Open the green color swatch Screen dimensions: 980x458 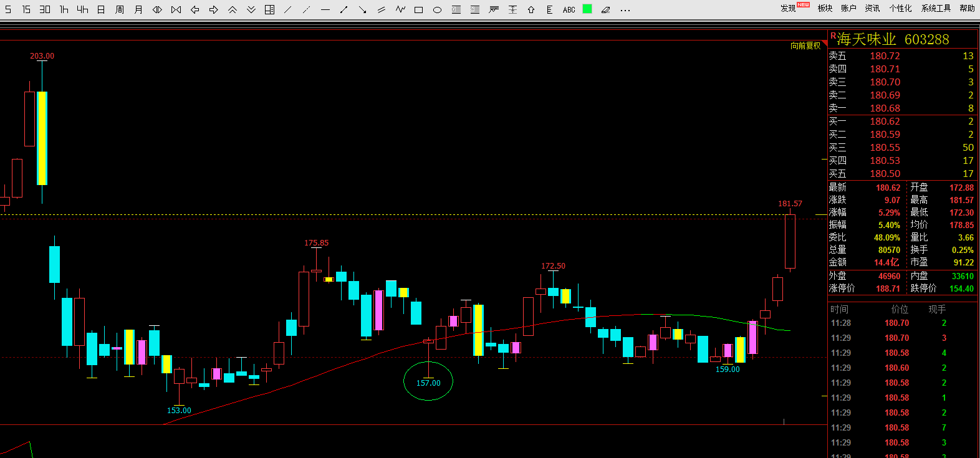coord(587,9)
